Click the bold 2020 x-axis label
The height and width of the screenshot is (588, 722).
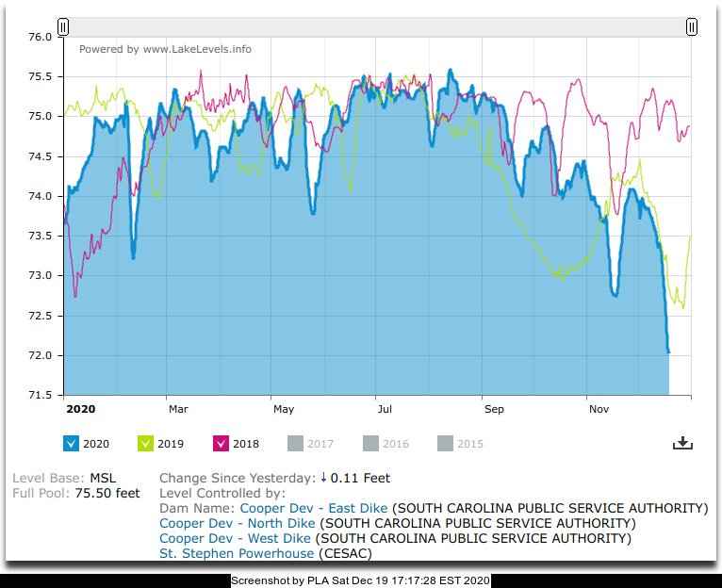(x=80, y=409)
